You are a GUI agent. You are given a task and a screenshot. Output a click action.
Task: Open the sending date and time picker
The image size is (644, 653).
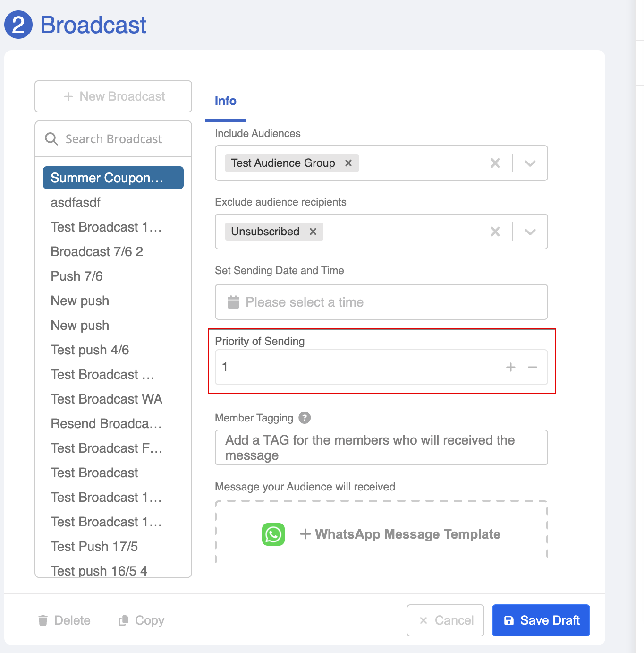click(x=381, y=302)
